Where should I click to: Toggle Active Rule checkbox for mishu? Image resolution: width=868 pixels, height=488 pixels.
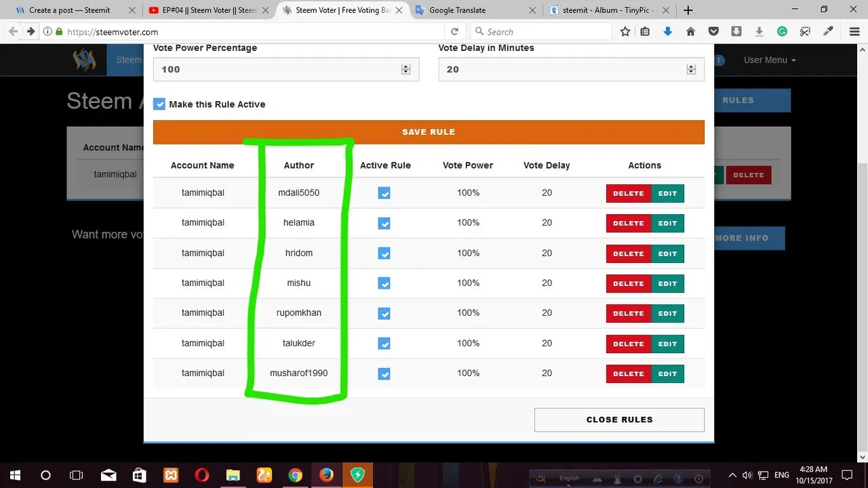click(x=384, y=283)
